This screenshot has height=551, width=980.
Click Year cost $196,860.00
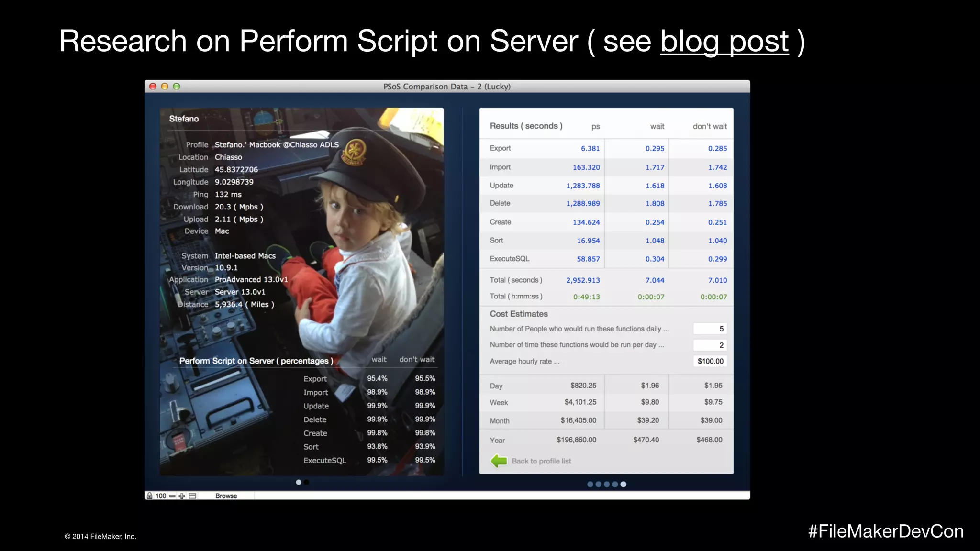pos(577,440)
